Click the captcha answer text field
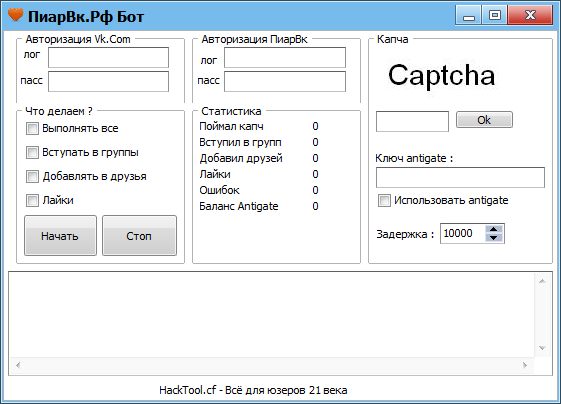Screen dimensions: 561x404 tap(412, 121)
